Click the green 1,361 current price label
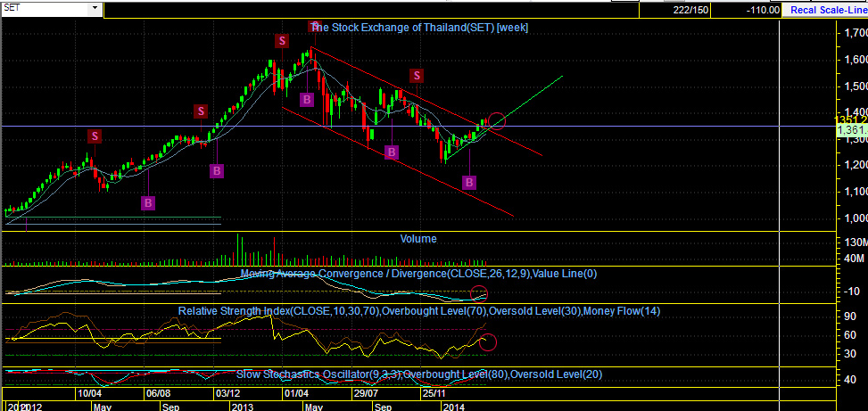 pos(853,130)
